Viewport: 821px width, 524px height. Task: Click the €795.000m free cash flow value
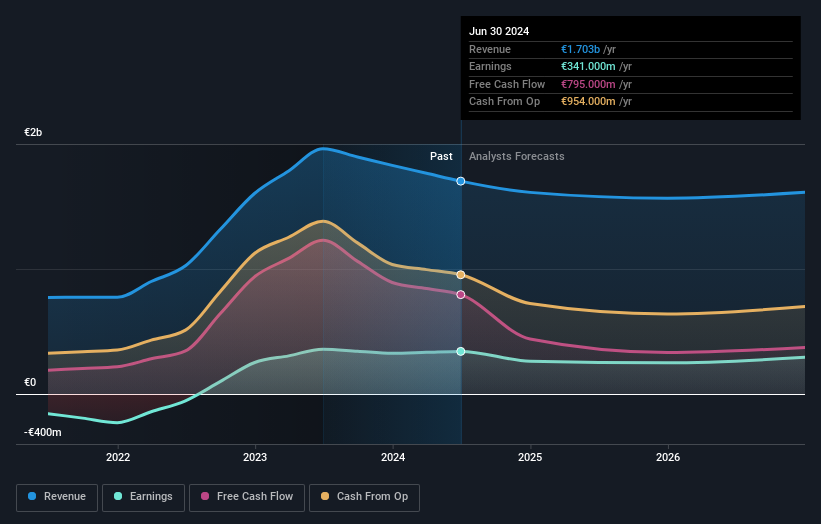click(x=588, y=84)
